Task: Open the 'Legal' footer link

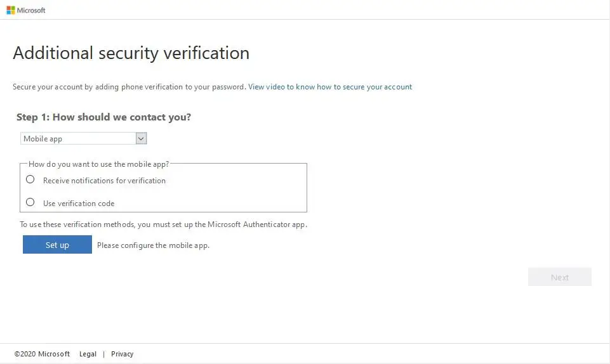Action: (x=88, y=354)
